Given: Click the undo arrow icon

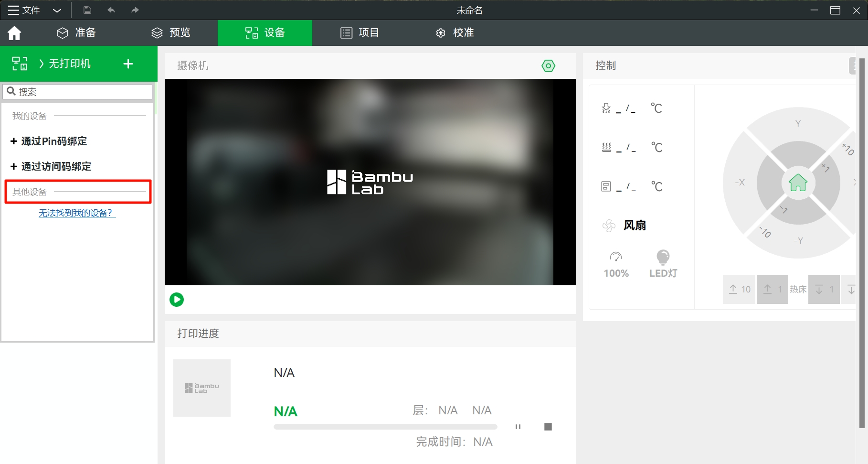Looking at the screenshot, I should [x=111, y=10].
